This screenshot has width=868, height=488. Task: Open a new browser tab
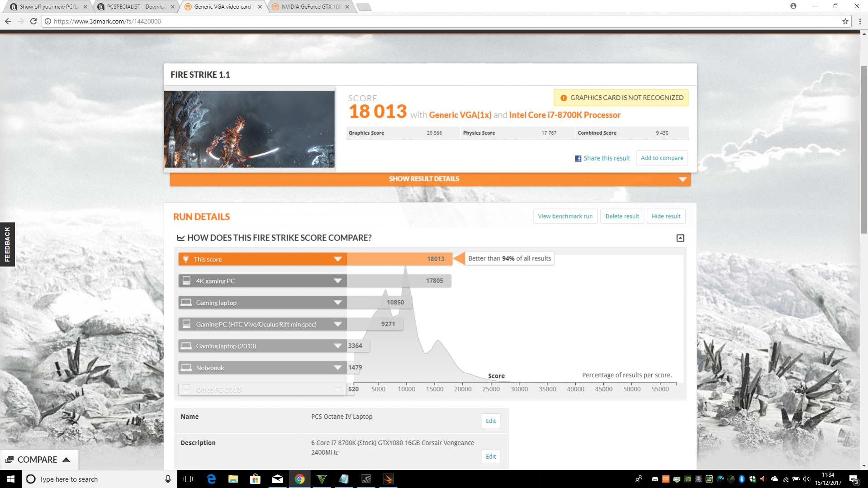click(364, 7)
